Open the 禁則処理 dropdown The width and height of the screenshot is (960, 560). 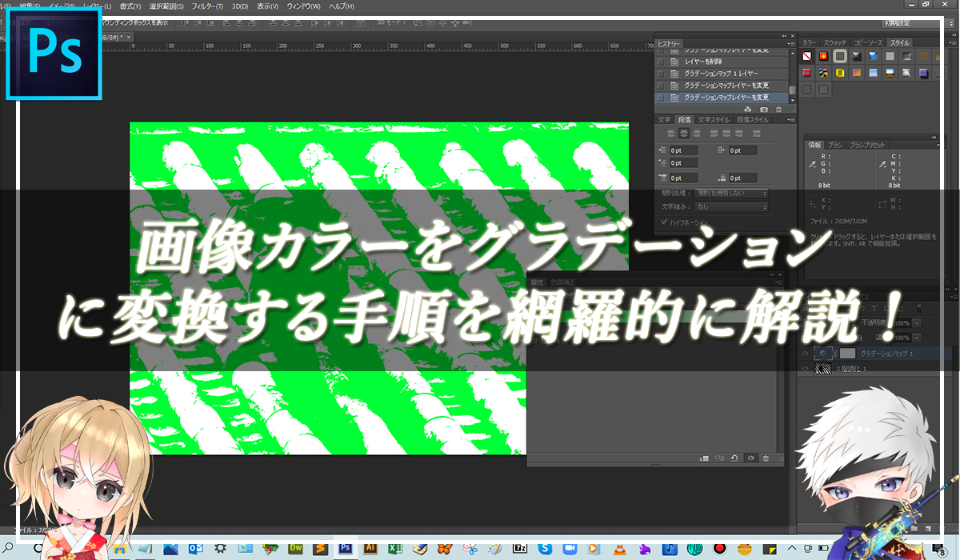pos(731,194)
